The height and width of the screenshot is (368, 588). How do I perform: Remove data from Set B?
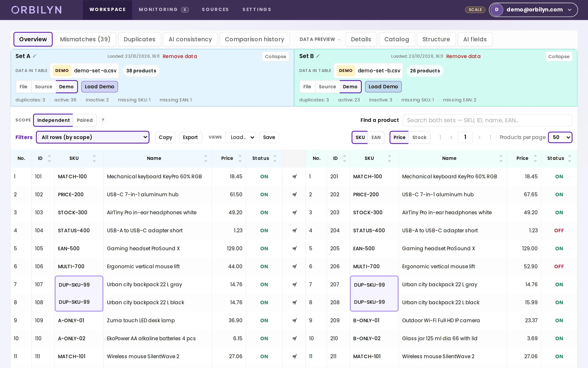tap(463, 56)
